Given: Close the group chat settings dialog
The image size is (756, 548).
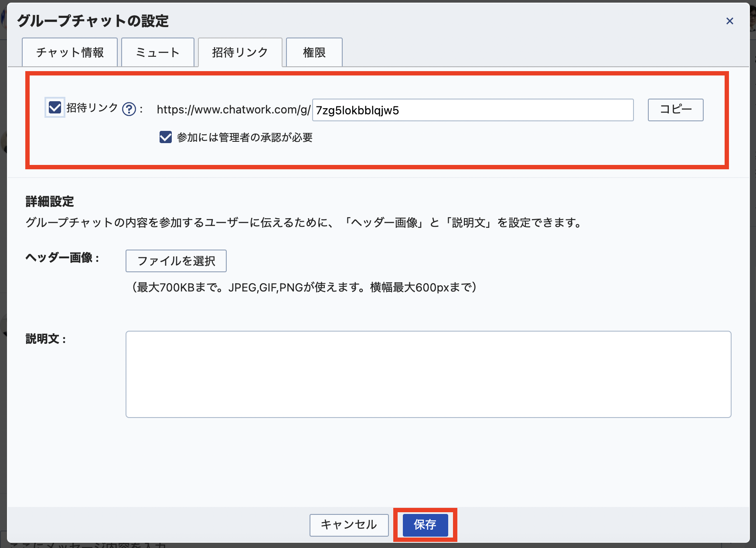Looking at the screenshot, I should (730, 21).
